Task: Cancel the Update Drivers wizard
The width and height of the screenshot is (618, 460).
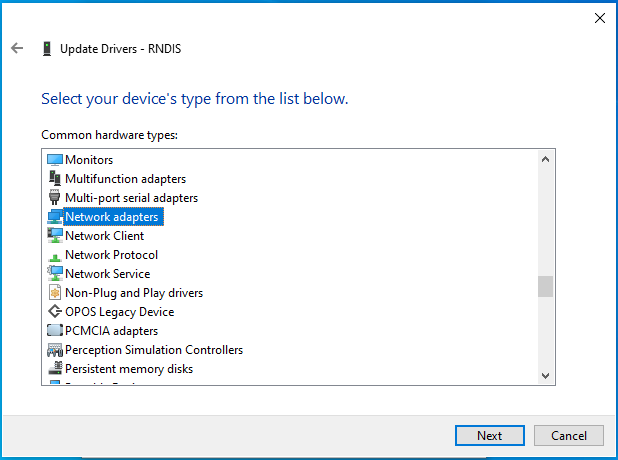Action: coord(569,436)
